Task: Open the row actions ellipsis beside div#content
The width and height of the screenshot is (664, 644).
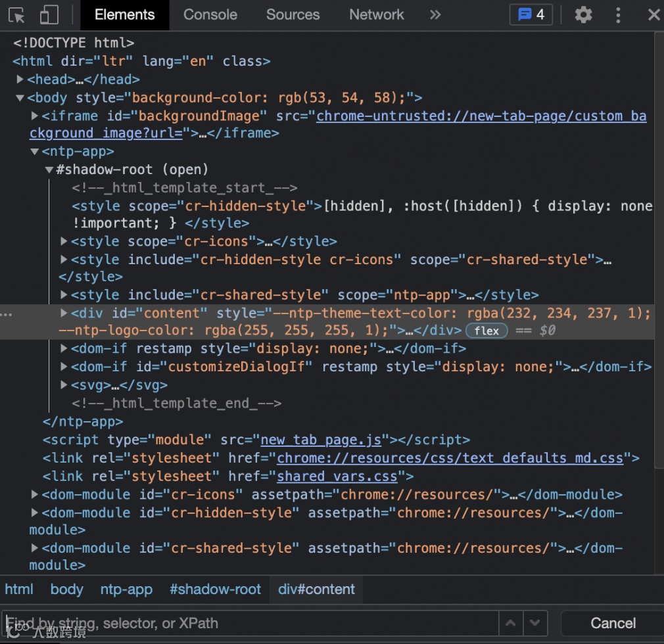Action: [x=7, y=315]
